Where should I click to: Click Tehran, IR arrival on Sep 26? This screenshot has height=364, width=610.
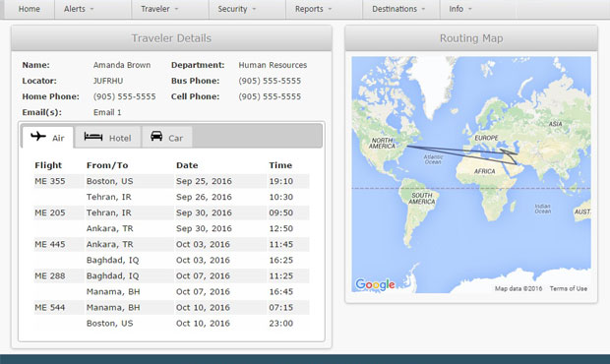[x=109, y=197]
